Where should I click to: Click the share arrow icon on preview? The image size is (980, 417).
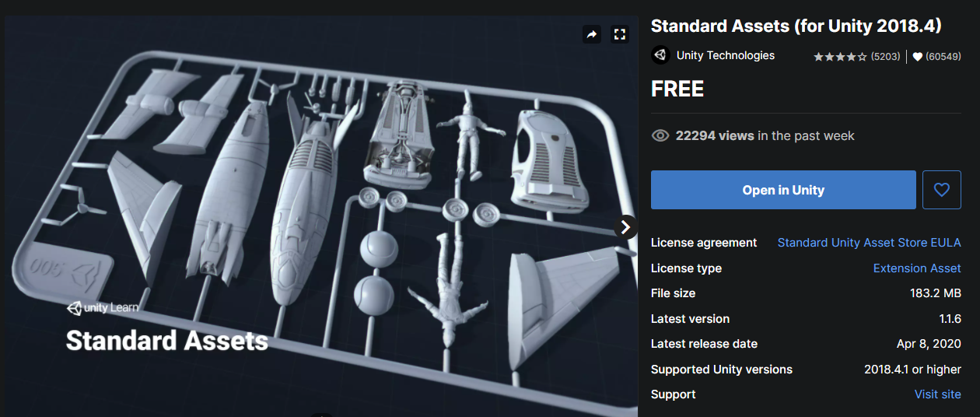592,34
